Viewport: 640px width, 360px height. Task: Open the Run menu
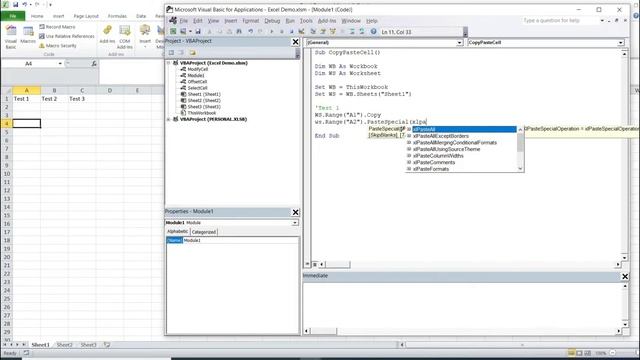(x=290, y=21)
